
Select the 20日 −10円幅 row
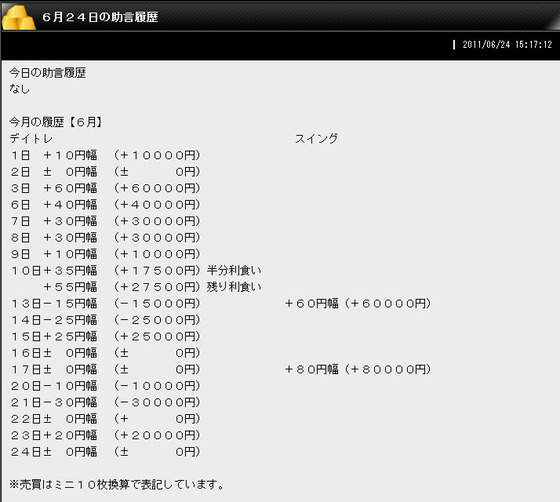(105, 386)
